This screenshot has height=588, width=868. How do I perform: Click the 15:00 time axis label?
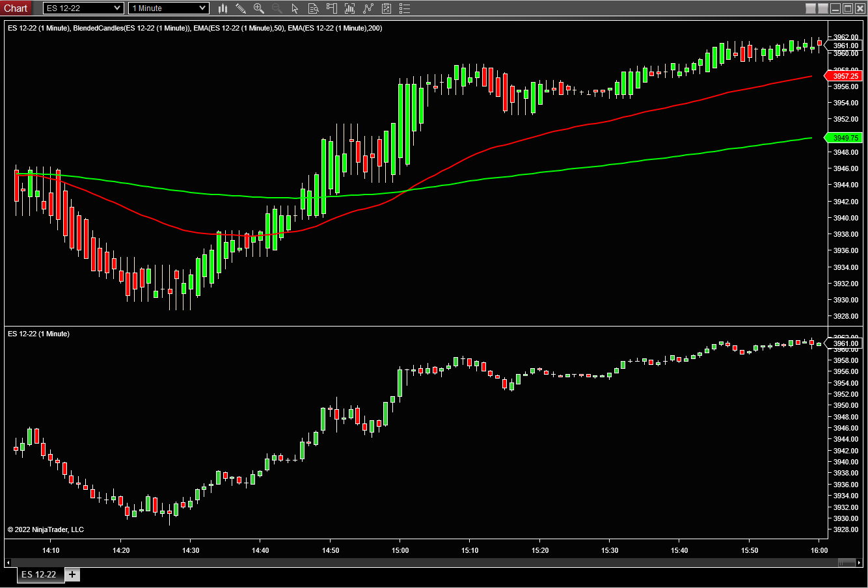click(x=400, y=550)
